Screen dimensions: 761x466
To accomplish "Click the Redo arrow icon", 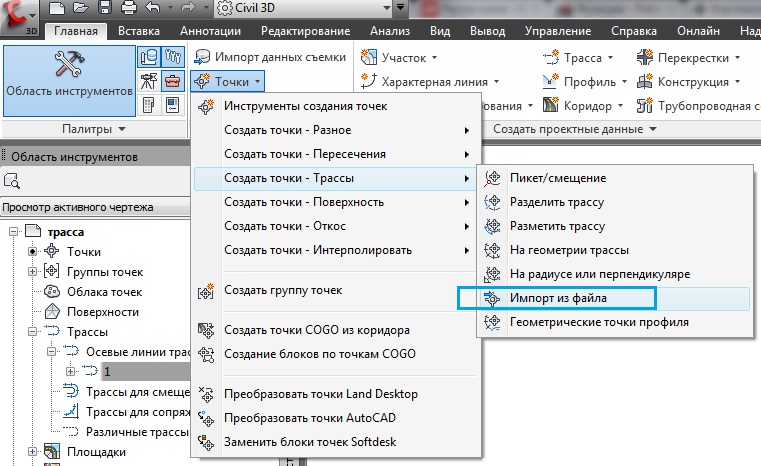I will pos(187,8).
